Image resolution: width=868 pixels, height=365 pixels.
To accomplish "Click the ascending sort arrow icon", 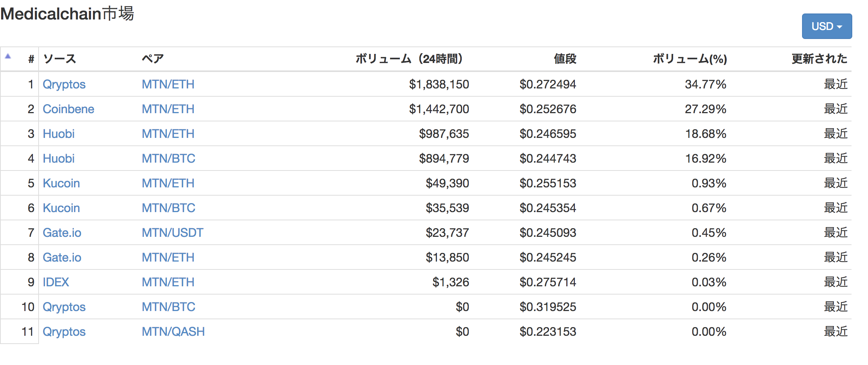I will [8, 56].
